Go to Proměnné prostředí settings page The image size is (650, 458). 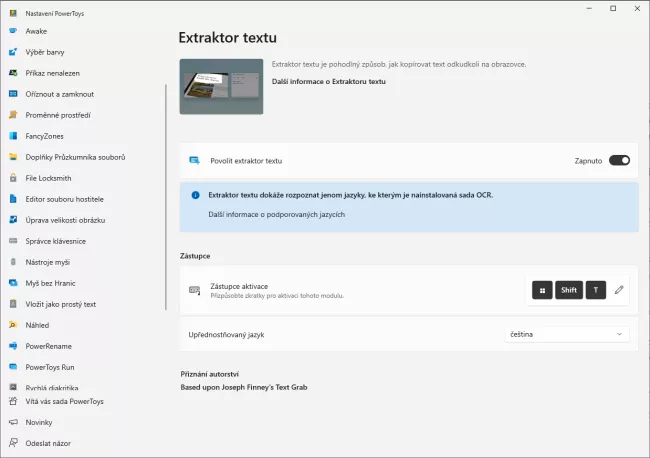pyautogui.click(x=58, y=114)
